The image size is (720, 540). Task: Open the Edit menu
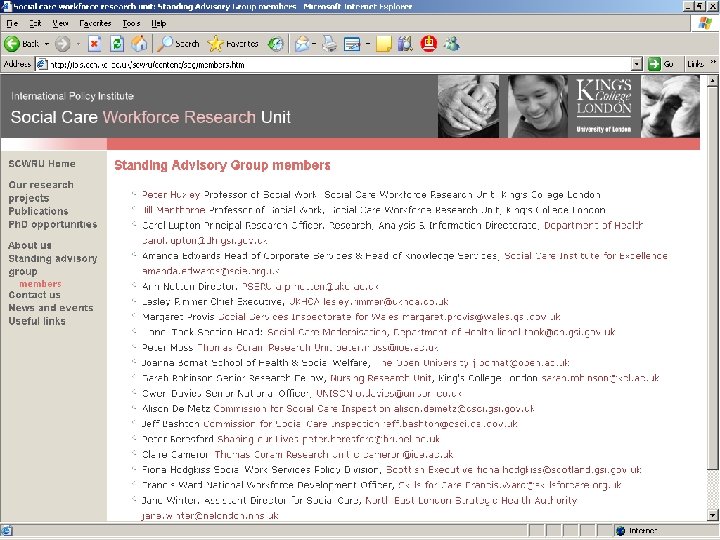35,23
